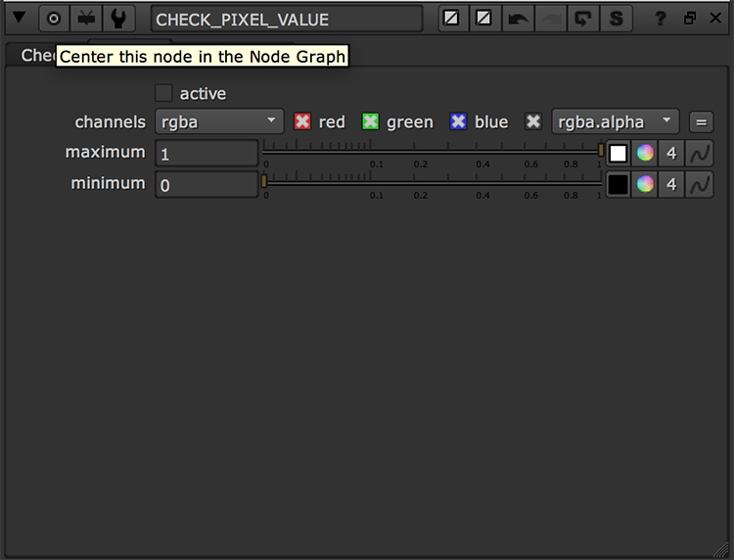Viewport: 734px width, 560px height.
Task: Click the equals button beside rgba.alpha
Action: click(x=700, y=122)
